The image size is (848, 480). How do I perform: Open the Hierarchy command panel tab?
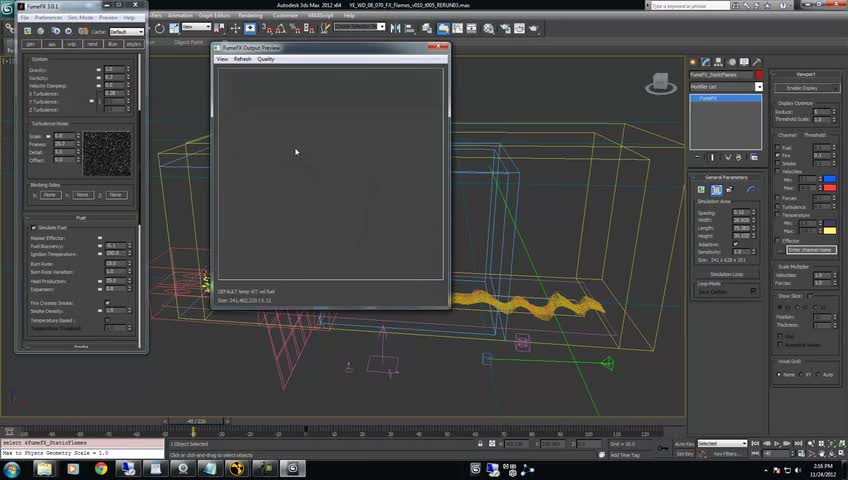[718, 62]
